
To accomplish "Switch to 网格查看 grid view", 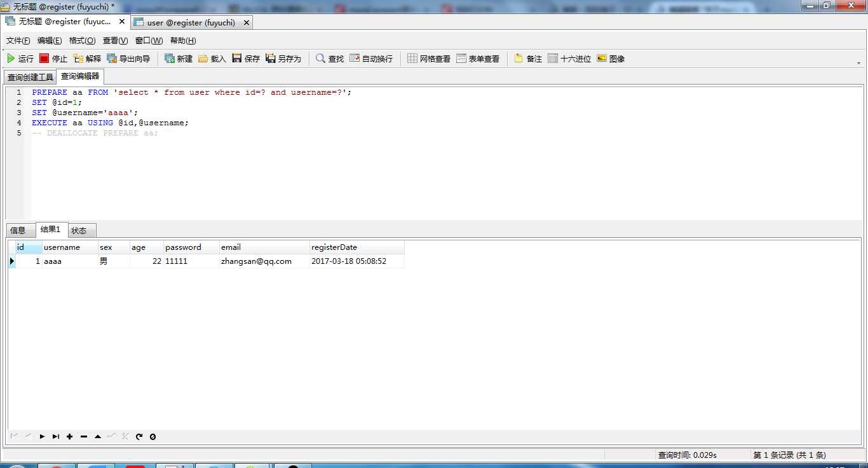I will pyautogui.click(x=429, y=59).
